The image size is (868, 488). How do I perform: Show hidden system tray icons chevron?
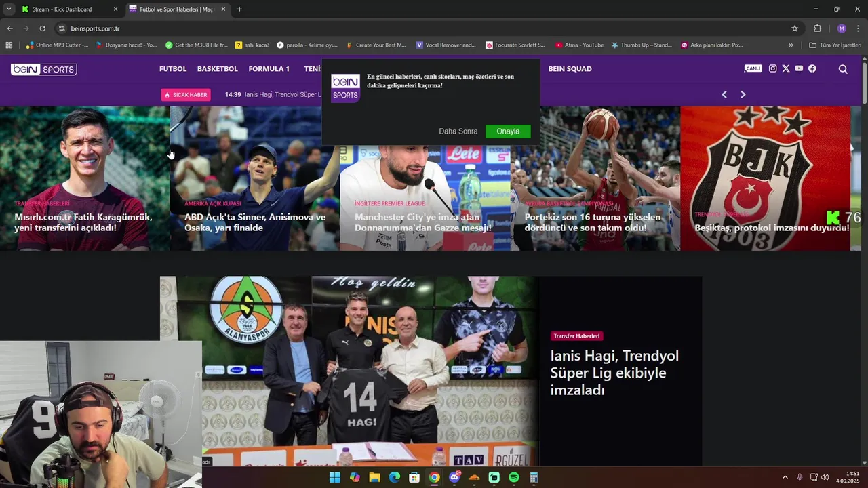point(785,477)
